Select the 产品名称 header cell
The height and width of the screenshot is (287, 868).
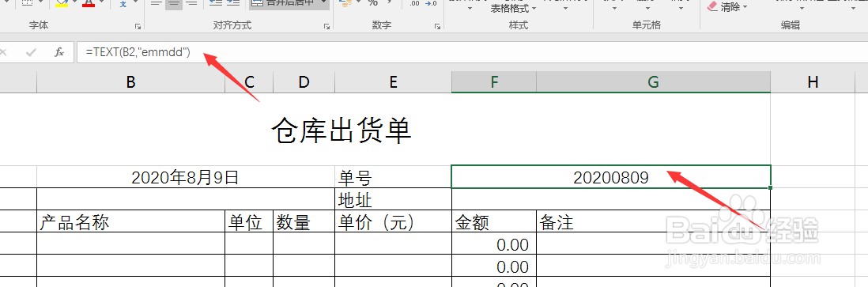coord(130,221)
